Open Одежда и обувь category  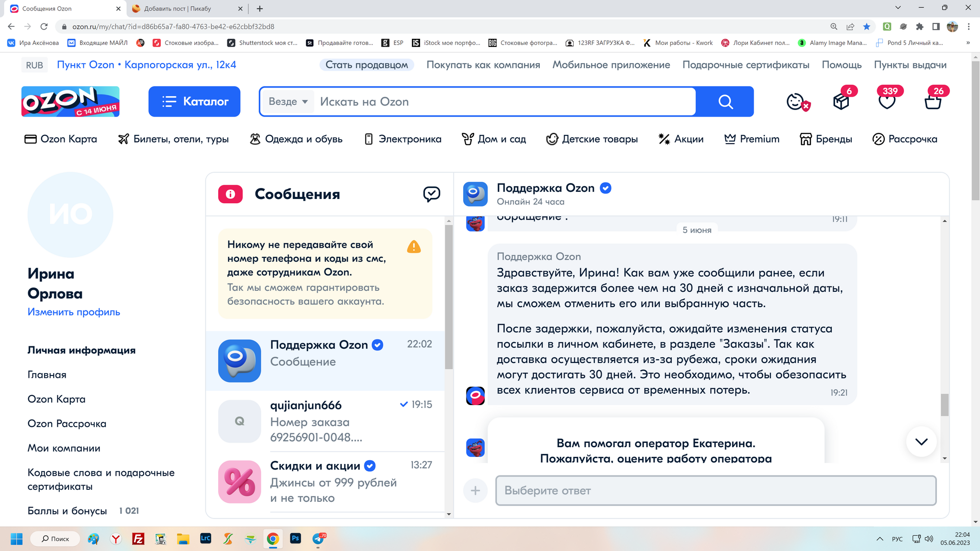pyautogui.click(x=296, y=139)
